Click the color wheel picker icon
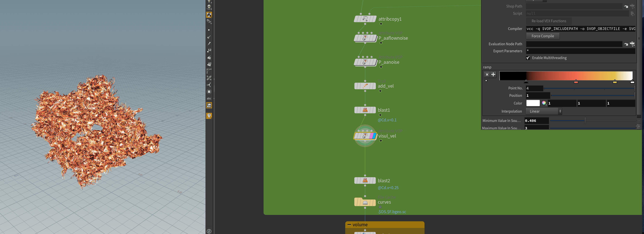 544,103
